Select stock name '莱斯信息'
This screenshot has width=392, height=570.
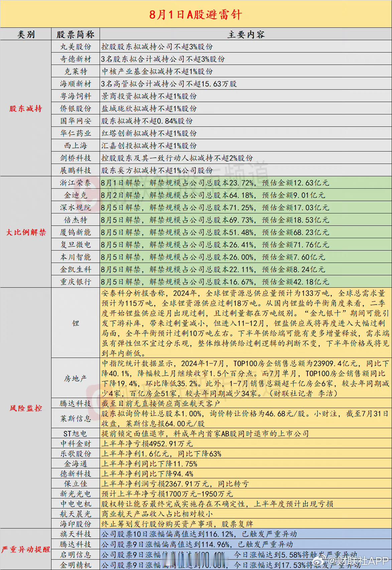pos(76,419)
